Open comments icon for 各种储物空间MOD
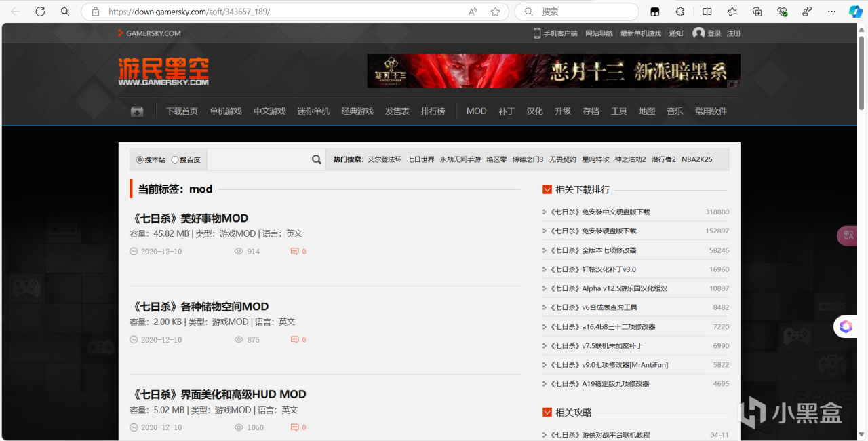 (x=294, y=339)
